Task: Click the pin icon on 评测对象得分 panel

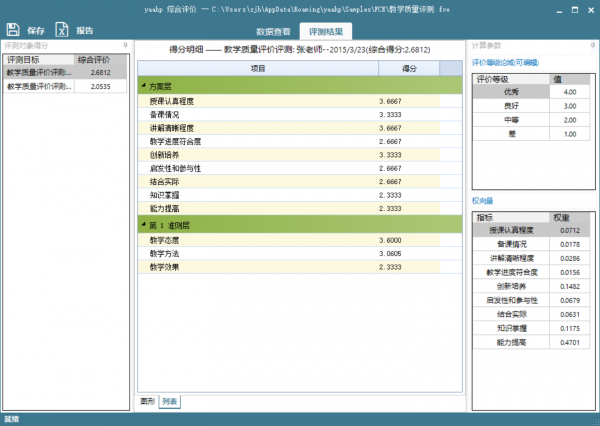Action: pos(124,46)
